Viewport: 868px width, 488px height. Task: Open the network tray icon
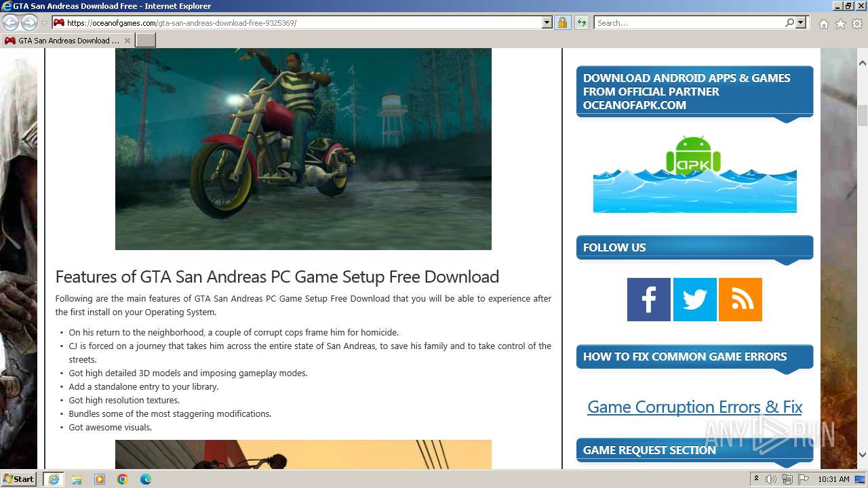[x=787, y=479]
